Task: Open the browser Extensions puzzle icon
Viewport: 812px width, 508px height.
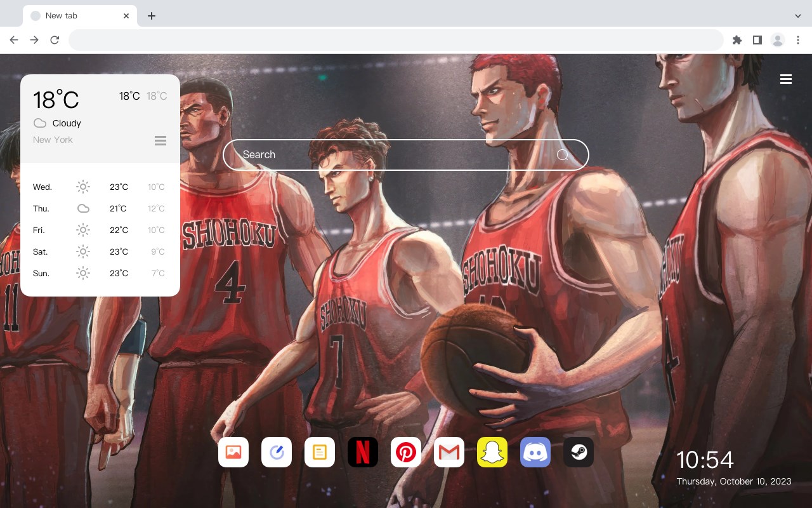Action: tap(737, 40)
